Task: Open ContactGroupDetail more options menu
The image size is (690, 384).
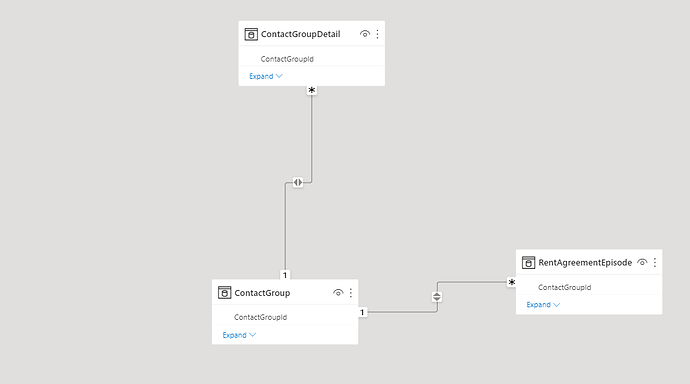Action: [x=377, y=34]
